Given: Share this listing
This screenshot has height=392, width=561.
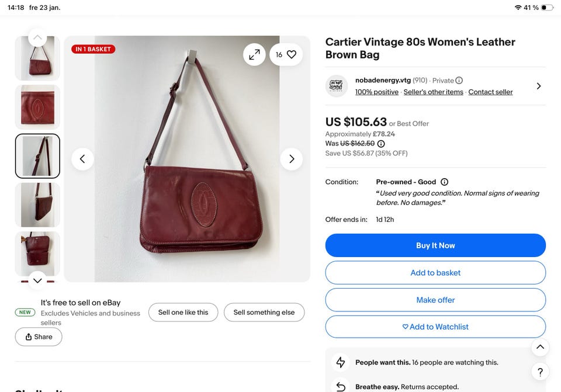Looking at the screenshot, I should (x=39, y=337).
